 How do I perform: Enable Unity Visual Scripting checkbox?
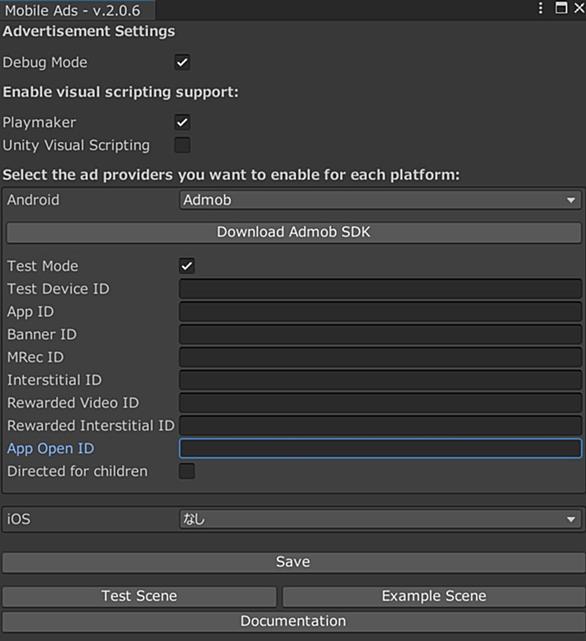pos(182,145)
